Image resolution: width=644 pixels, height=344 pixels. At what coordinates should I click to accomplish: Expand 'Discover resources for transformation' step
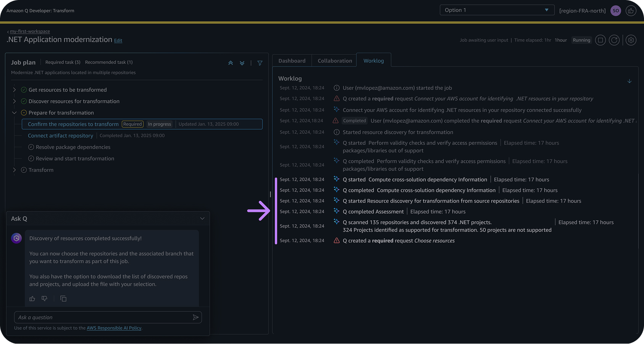[x=15, y=101]
